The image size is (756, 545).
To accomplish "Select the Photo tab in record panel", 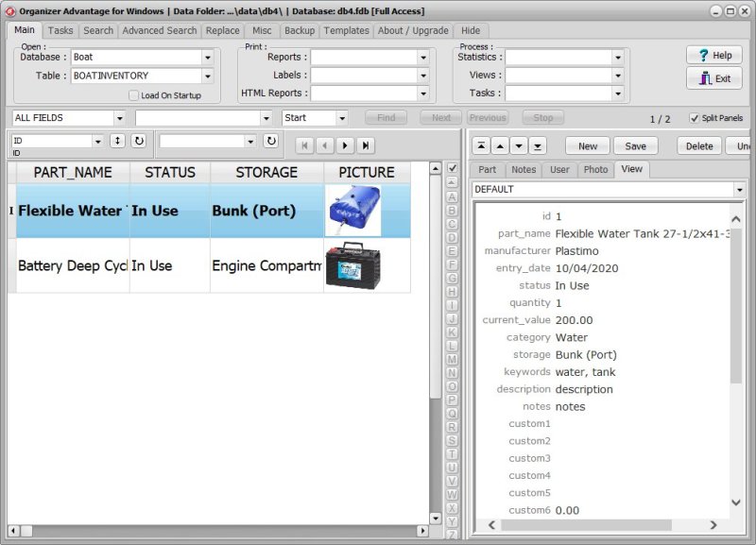I will [595, 170].
